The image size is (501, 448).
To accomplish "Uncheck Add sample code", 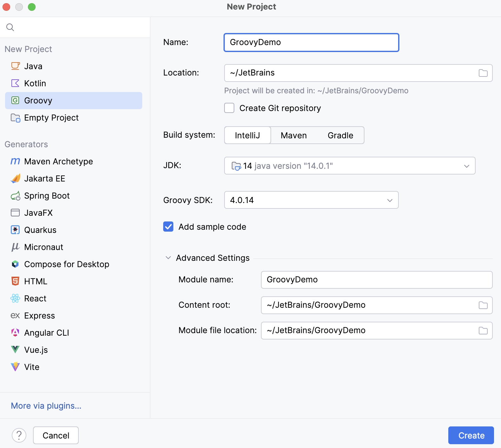I will click(168, 227).
